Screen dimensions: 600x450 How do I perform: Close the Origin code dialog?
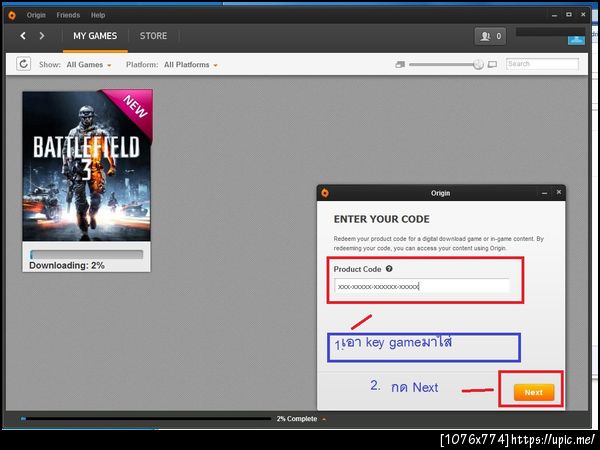click(559, 192)
